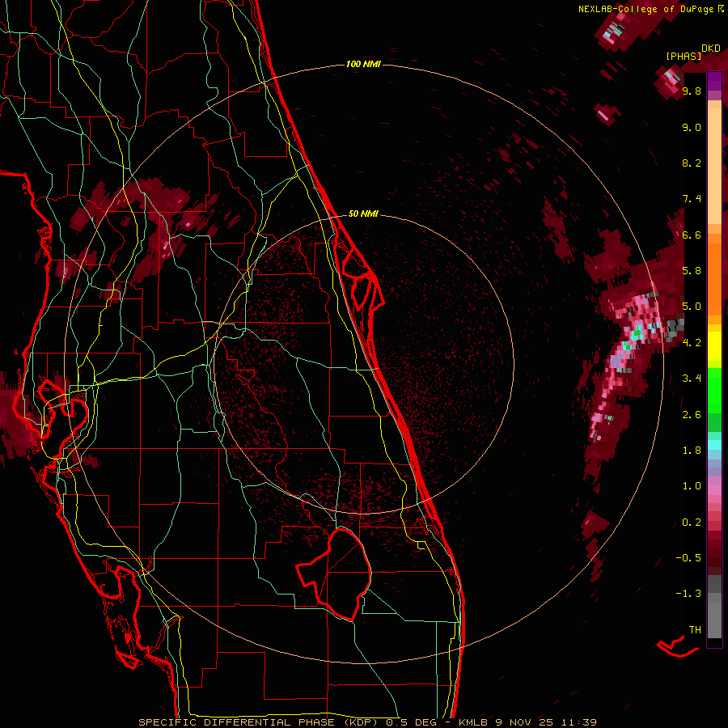Screen dimensions: 728x728
Task: Click the NEXLAB-College of DuPage label
Action: click(645, 9)
